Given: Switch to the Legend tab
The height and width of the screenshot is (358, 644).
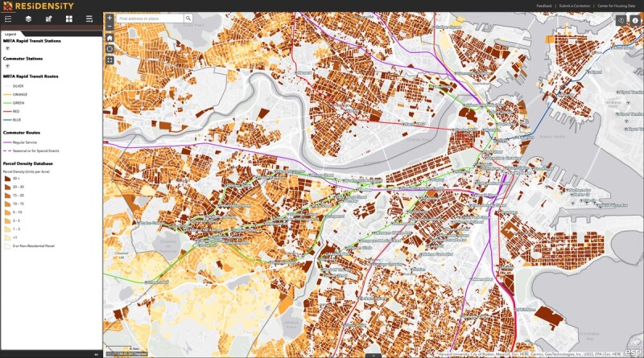Looking at the screenshot, I should coord(10,34).
